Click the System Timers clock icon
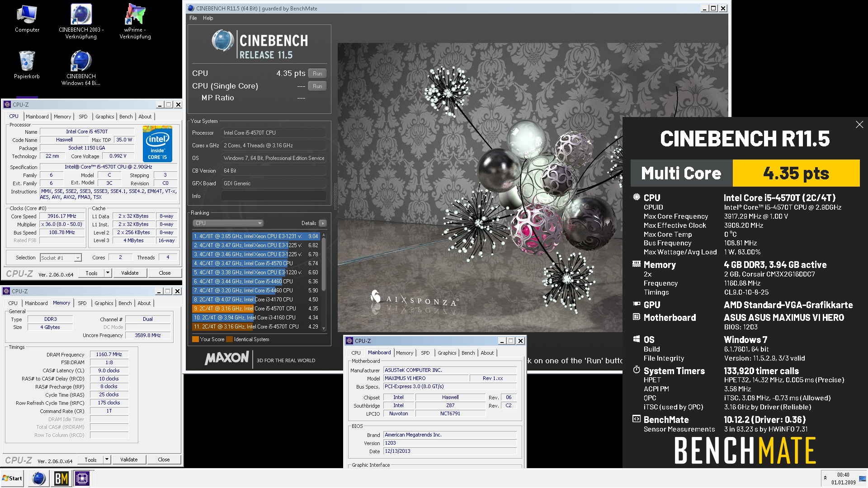The width and height of the screenshot is (868, 488). 637,370
